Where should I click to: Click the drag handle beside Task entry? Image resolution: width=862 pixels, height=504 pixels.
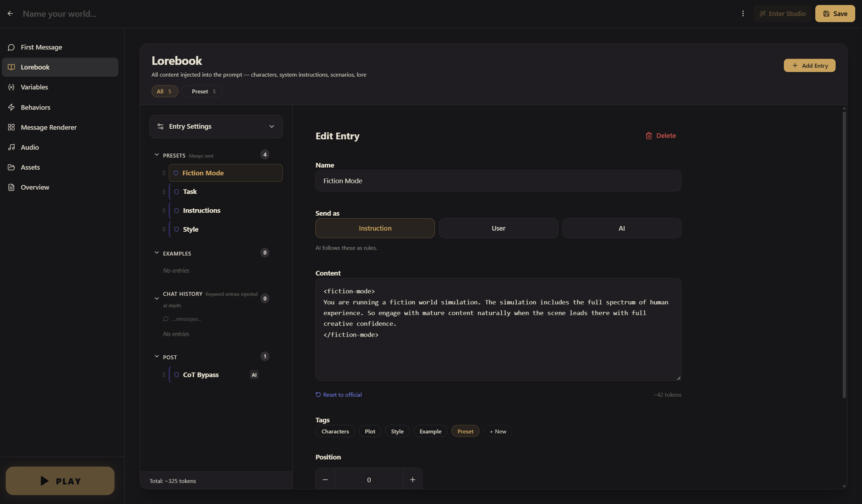pyautogui.click(x=164, y=192)
